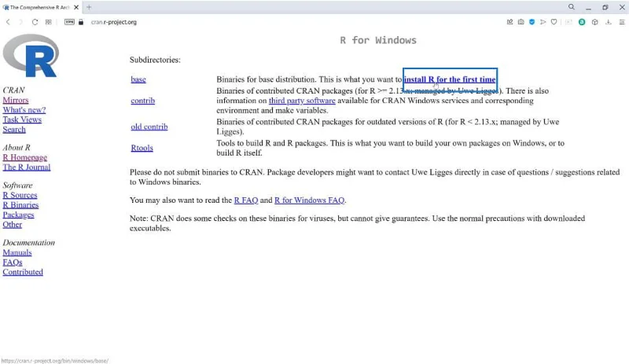Open the easy setup menu icon
The height and width of the screenshot is (364, 629).
pyautogui.click(x=622, y=22)
